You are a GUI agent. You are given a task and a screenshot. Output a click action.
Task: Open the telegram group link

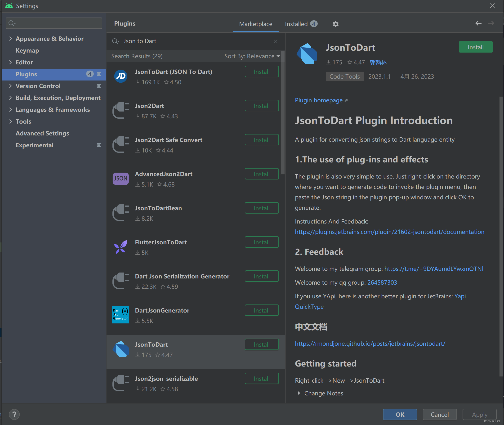pos(434,269)
